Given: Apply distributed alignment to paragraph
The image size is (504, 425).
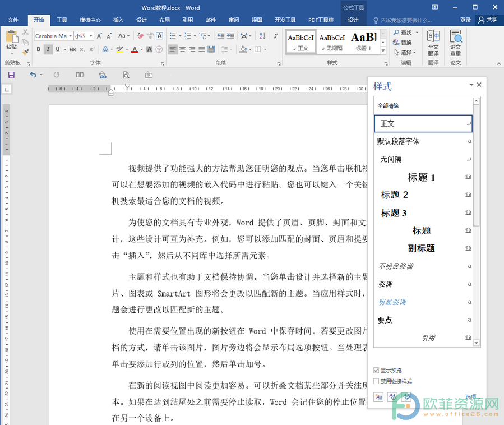Looking at the screenshot, I should click(211, 49).
